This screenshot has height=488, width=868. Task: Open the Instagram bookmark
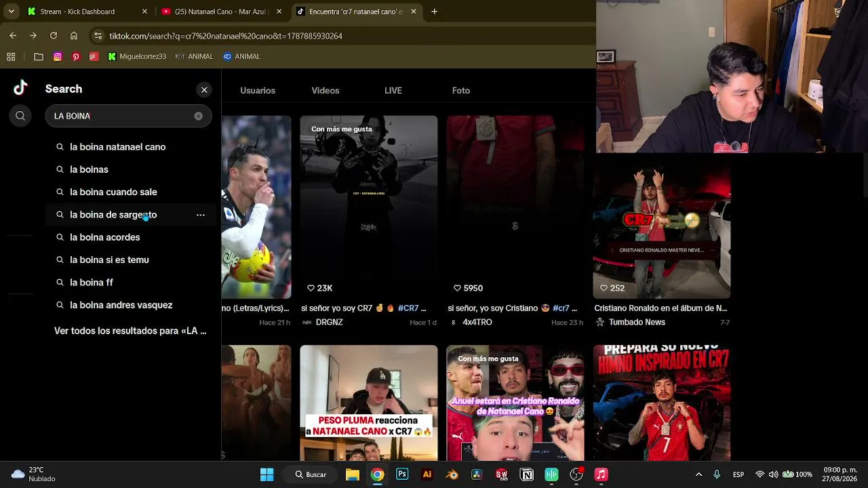tap(58, 57)
